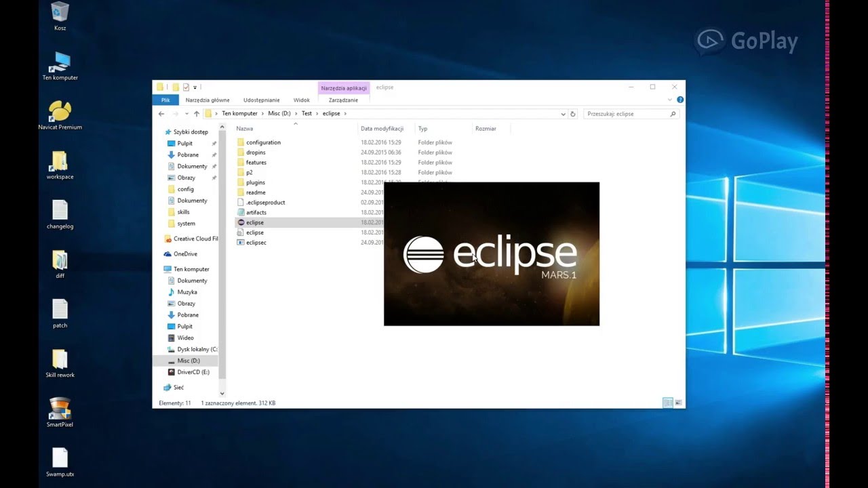
Task: Open the recent locations dropdown arrow
Action: coord(186,114)
